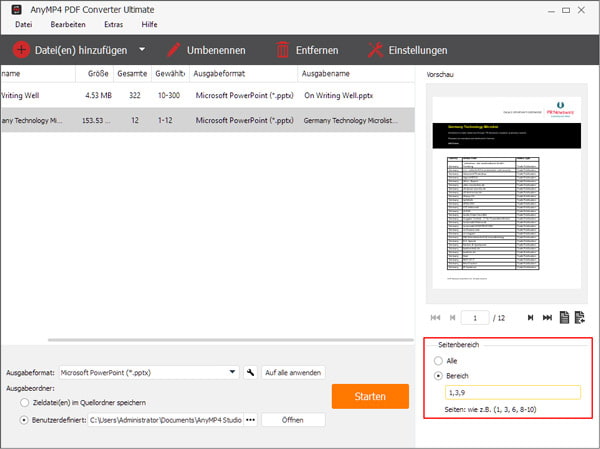Click Datei(en) hinzufügen label
Image resolution: width=600 pixels, height=449 pixels.
click(x=81, y=50)
